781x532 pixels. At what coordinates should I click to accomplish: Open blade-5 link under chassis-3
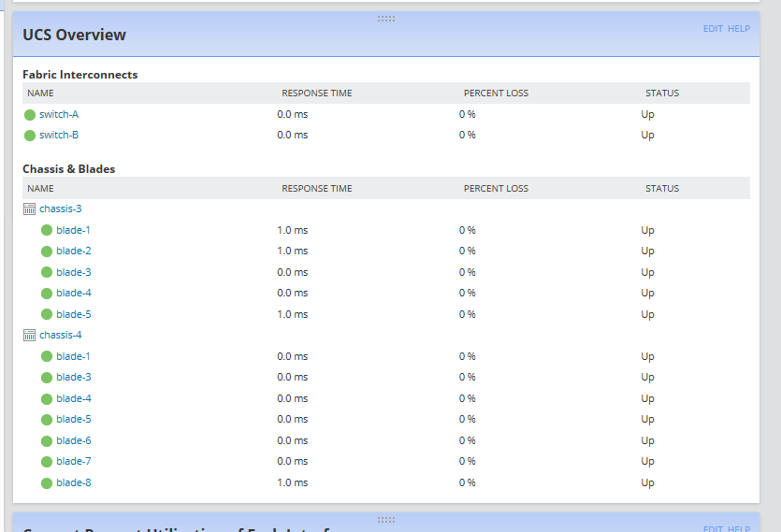74,314
